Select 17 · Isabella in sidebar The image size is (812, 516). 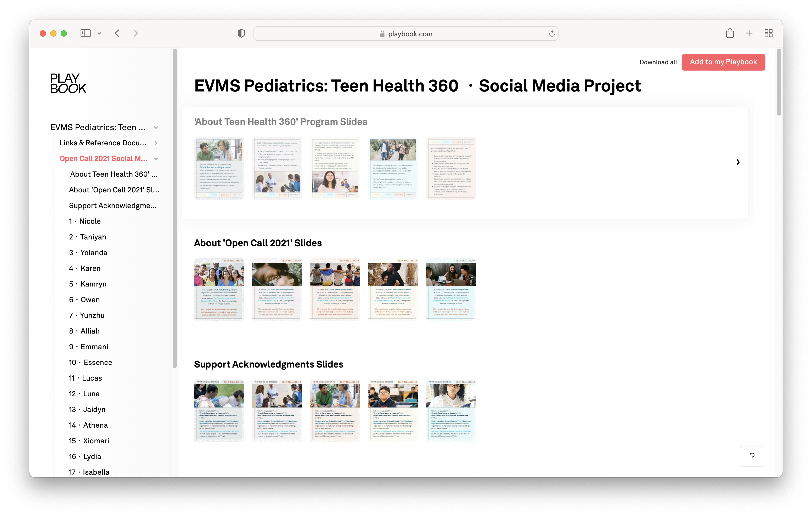point(89,472)
